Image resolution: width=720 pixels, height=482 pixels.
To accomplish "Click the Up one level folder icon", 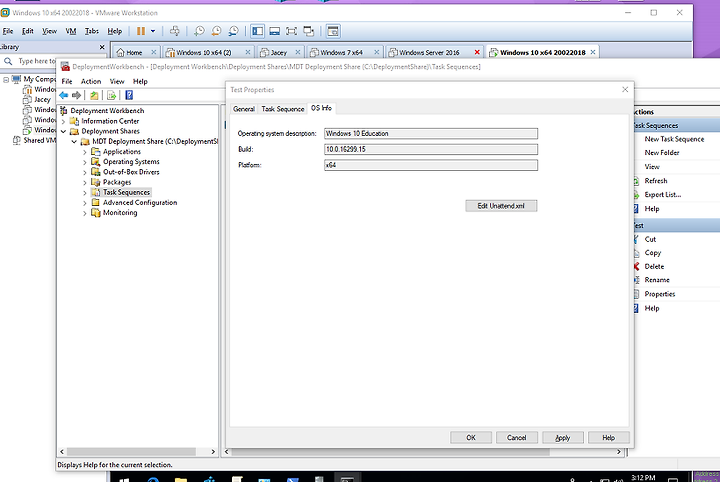I will coord(94,95).
